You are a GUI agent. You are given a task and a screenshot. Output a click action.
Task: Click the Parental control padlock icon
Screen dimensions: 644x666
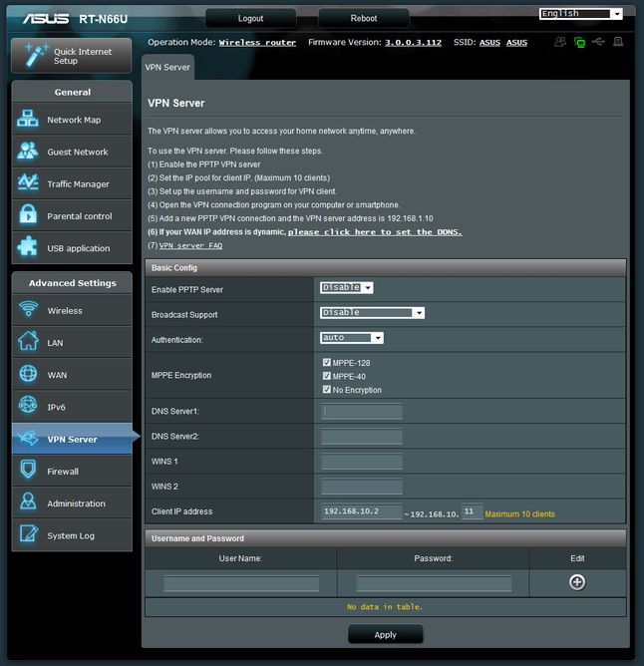pyautogui.click(x=28, y=214)
